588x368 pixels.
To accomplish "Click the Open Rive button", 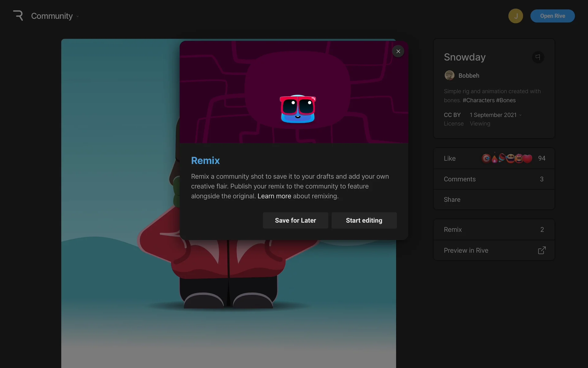I will coord(552,16).
